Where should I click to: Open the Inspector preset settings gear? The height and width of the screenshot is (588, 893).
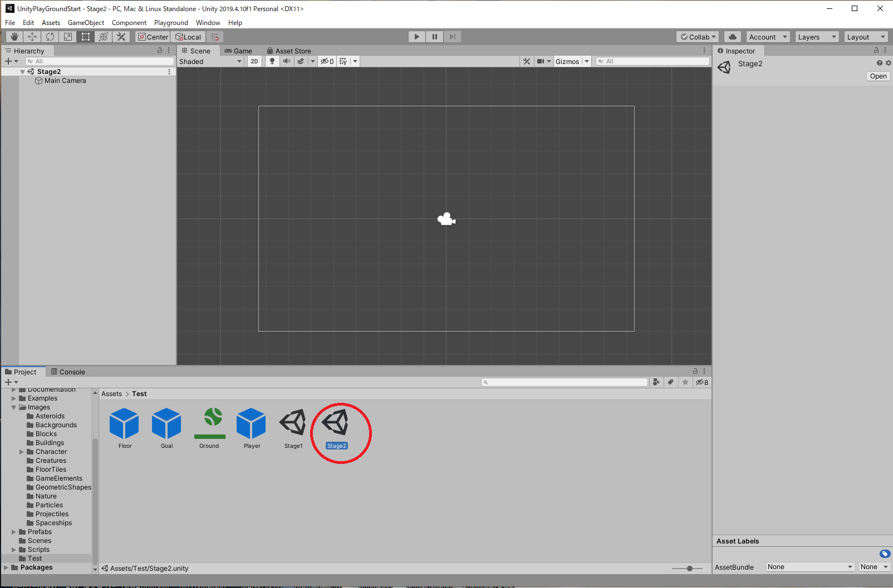coord(888,63)
